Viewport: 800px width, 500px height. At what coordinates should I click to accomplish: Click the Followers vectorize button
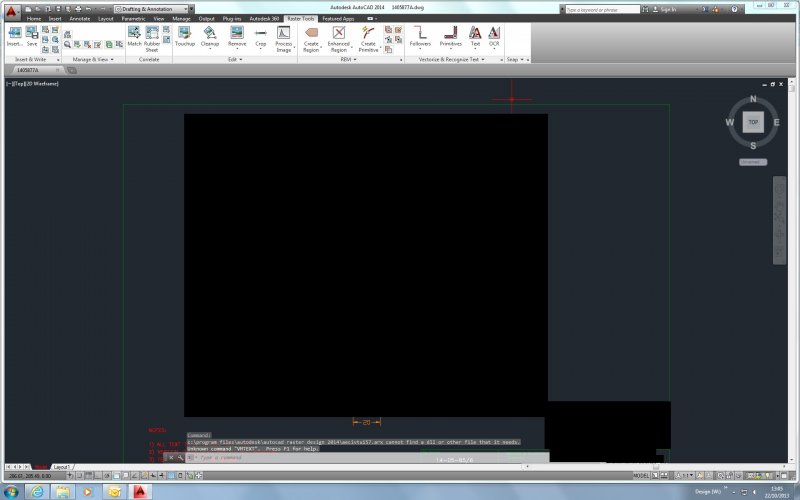(x=420, y=36)
